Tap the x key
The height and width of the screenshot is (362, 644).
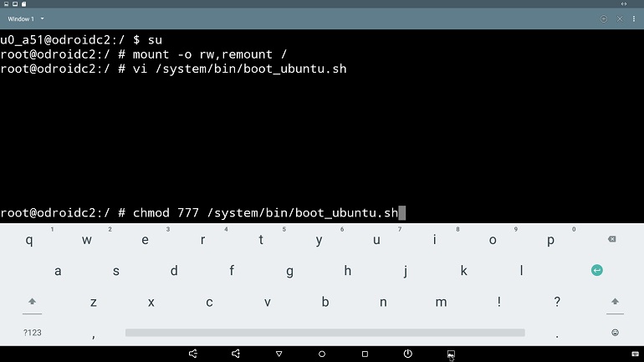(x=151, y=303)
